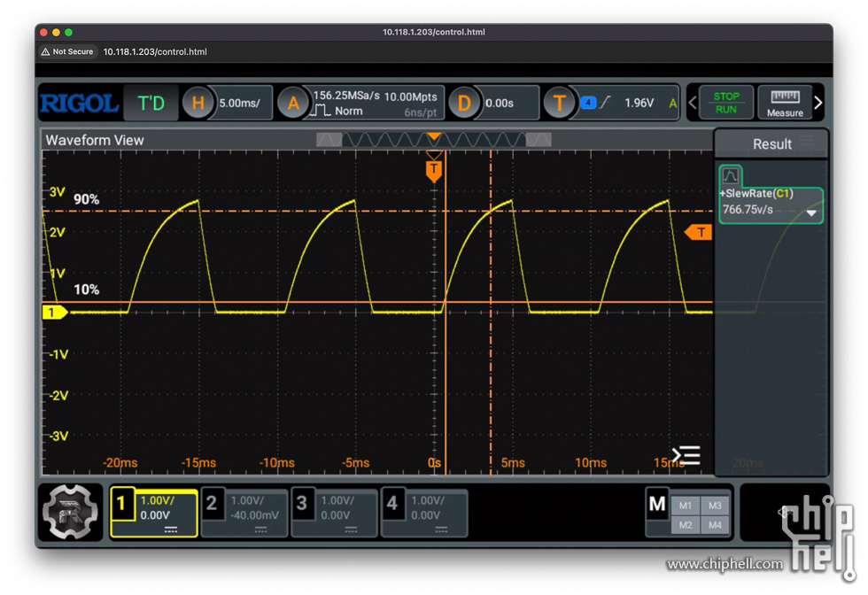This screenshot has height=595, width=868.
Task: Click the 0.00s delay value
Action: pyautogui.click(x=500, y=104)
